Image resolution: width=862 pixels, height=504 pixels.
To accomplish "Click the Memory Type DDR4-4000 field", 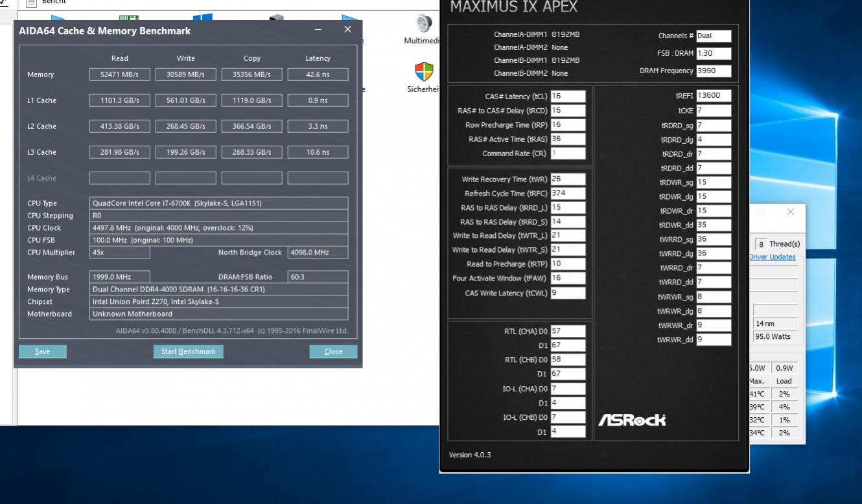I will click(x=218, y=290).
